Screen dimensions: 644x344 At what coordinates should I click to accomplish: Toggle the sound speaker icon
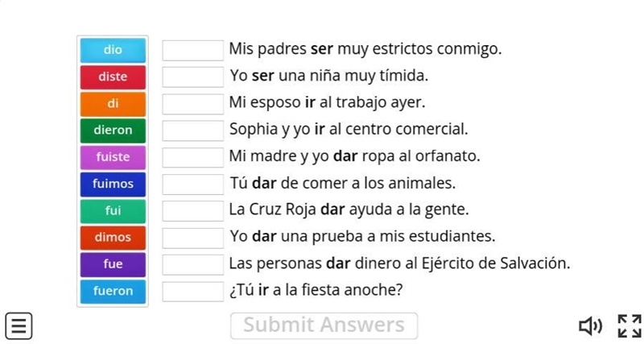pos(591,326)
